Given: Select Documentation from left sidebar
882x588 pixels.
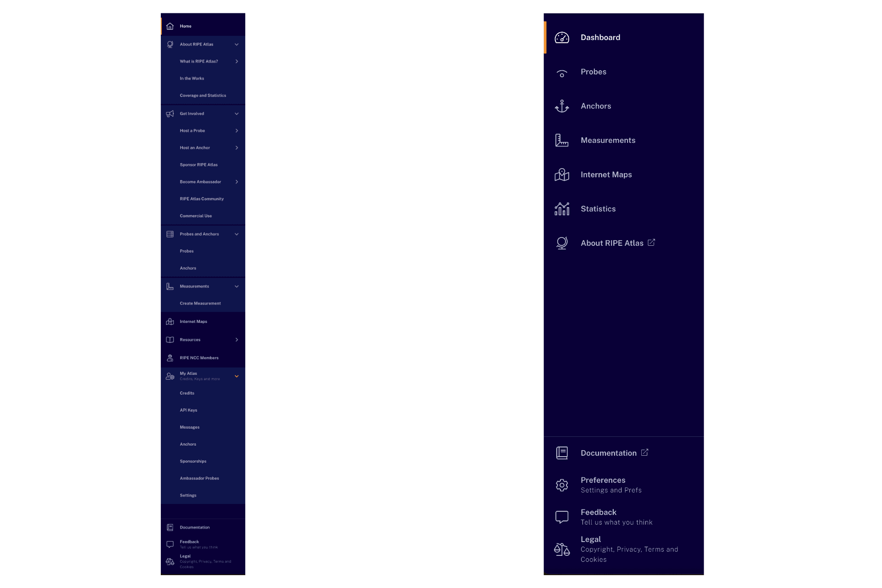Looking at the screenshot, I should (195, 527).
